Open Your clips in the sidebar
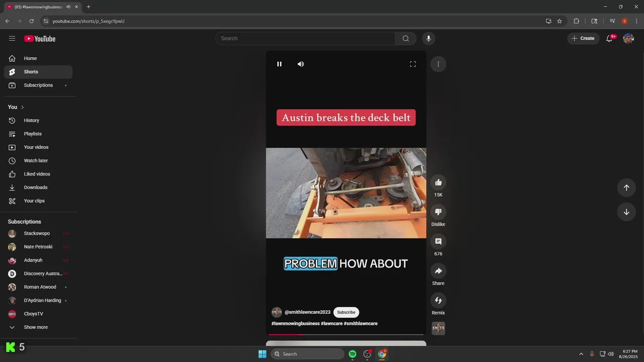 [38, 201]
